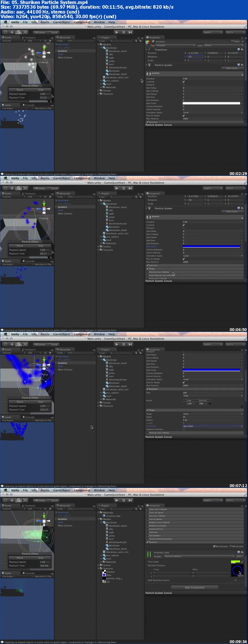
Task: Click Select on the Particle Texture slot
Action: pyautogui.click(x=241, y=576)
